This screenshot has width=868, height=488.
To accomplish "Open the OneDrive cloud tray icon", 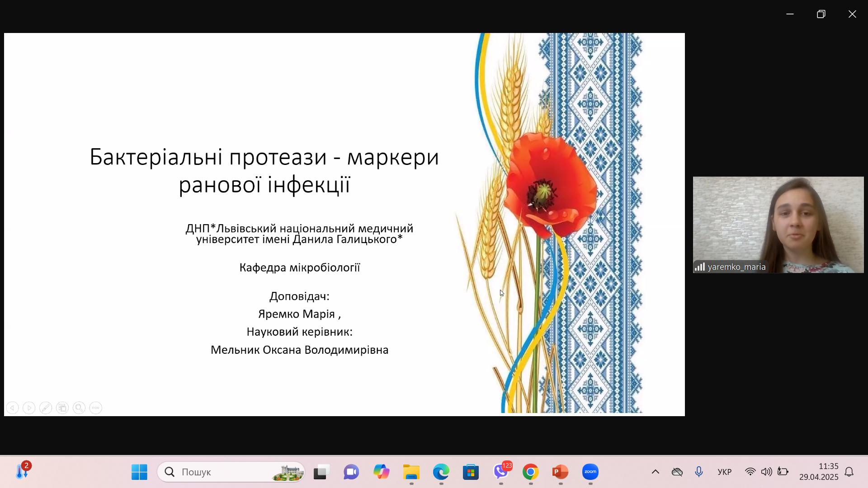I will coord(677,472).
